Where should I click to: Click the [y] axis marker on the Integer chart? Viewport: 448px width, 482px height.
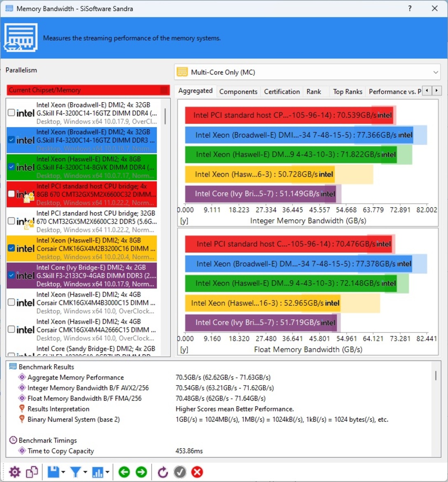pos(184,221)
